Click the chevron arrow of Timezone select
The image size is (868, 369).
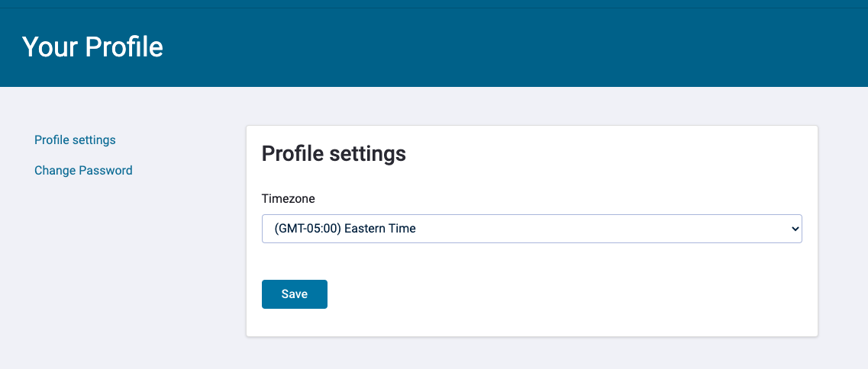pyautogui.click(x=795, y=229)
